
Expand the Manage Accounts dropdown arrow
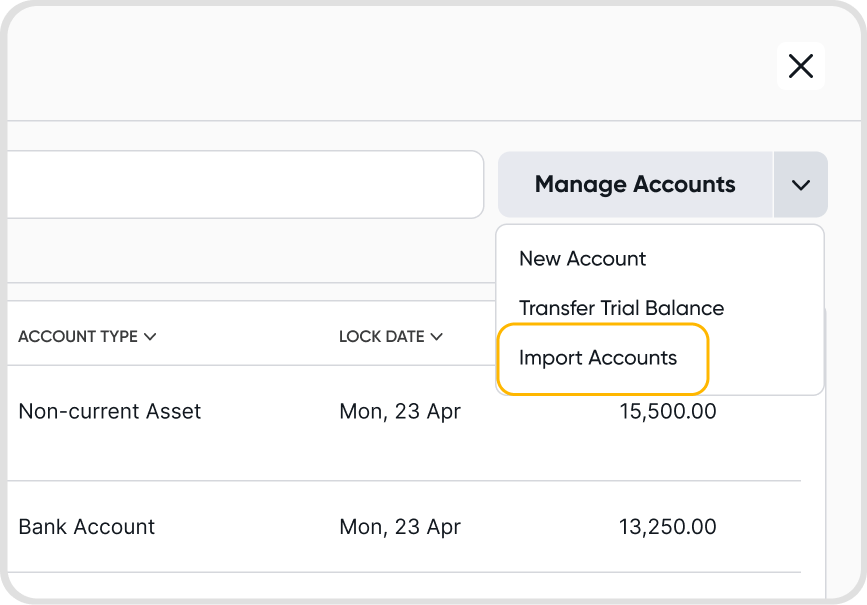[x=800, y=185]
